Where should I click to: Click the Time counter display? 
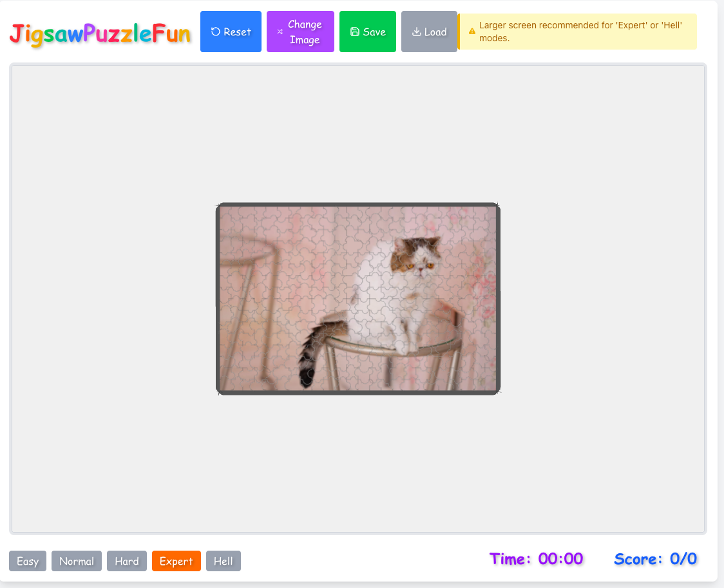(537, 559)
